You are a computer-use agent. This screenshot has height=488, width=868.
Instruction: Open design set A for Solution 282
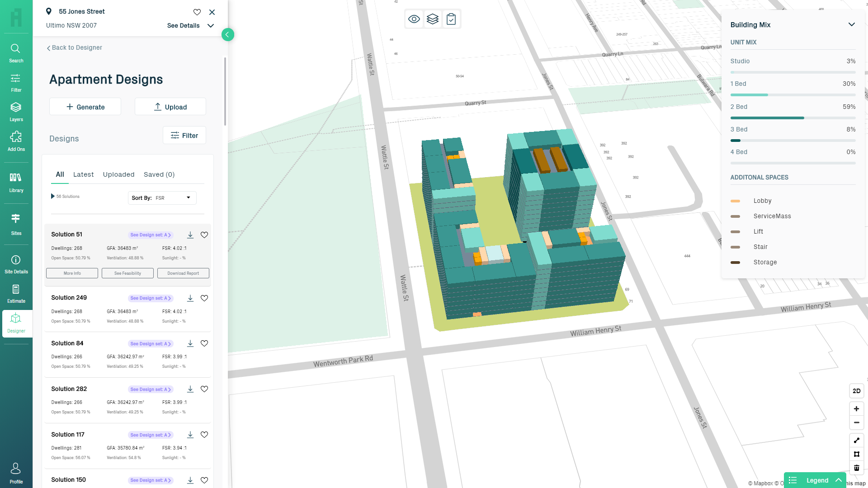pos(151,389)
